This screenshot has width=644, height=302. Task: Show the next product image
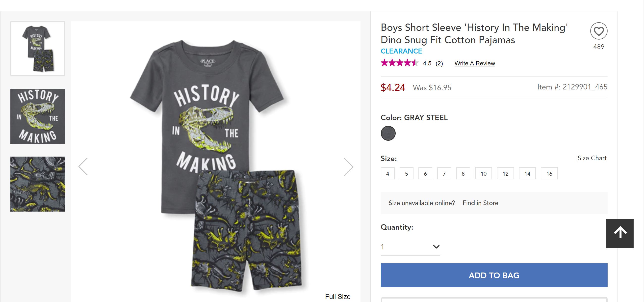(x=349, y=167)
